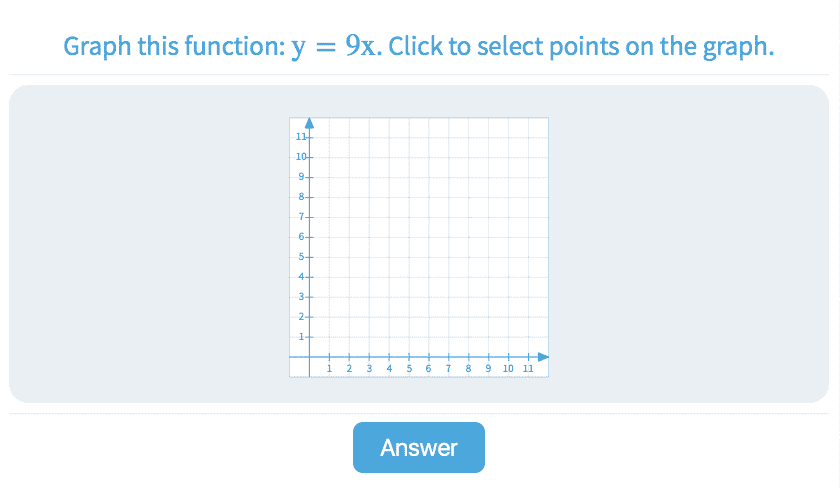Click tick label 1 on the x-axis

coord(329,369)
